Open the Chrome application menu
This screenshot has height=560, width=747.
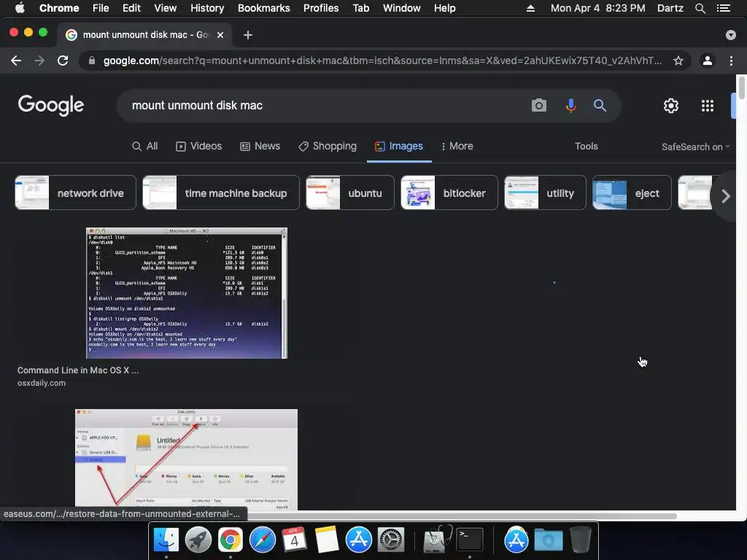coord(59,8)
